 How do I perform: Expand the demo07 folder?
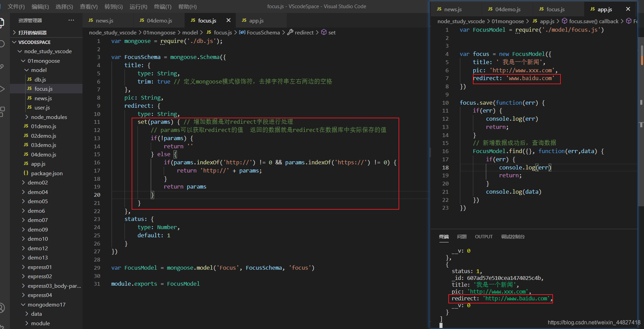tap(46, 220)
